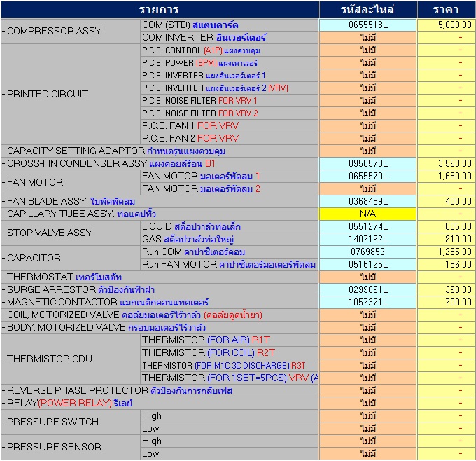476x461 pixels.
Task: Click P.C.B. NOISE FILTER FOR VRV 1
Action: click(x=229, y=101)
